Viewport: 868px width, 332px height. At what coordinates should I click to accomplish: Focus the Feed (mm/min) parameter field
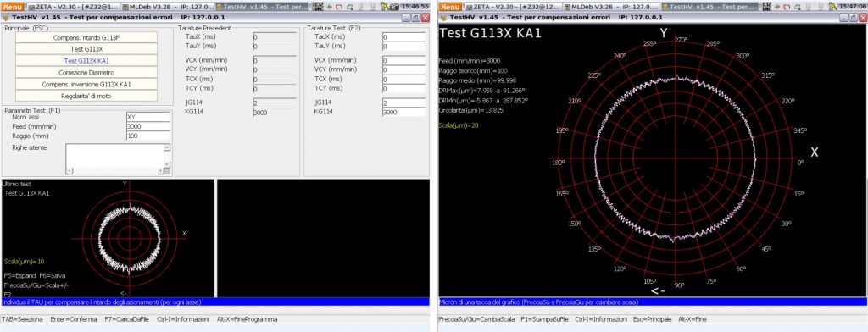point(147,126)
